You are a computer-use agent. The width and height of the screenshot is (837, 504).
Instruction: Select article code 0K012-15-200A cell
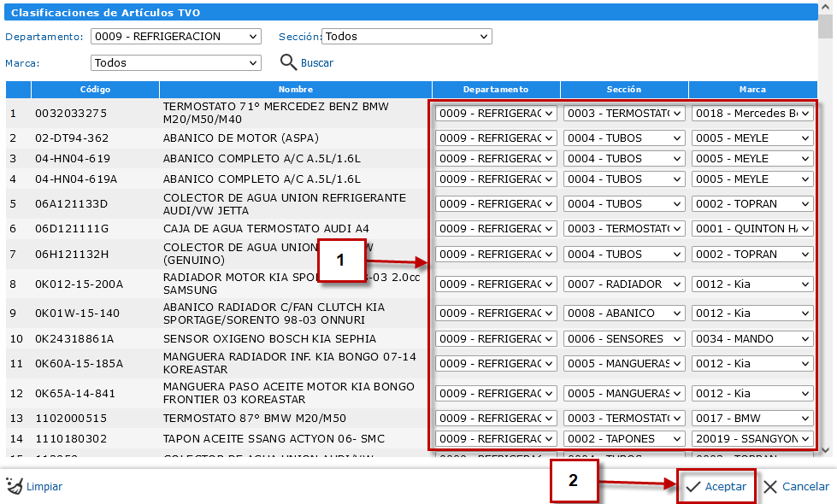click(80, 284)
